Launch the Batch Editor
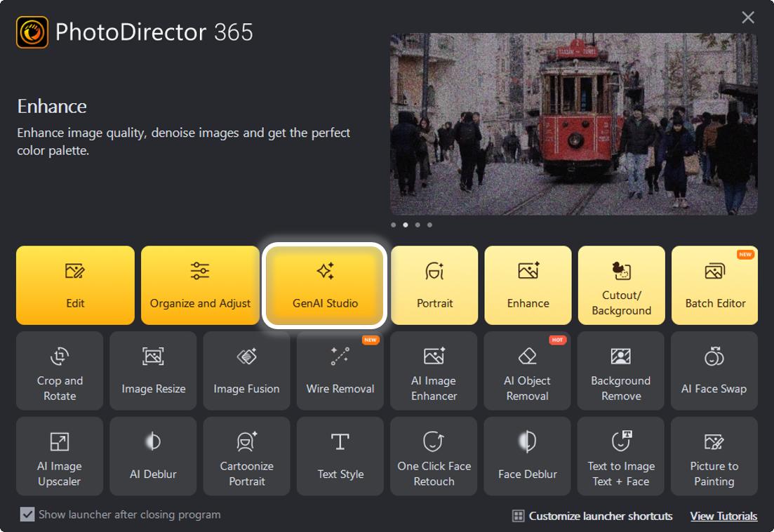 (x=715, y=285)
